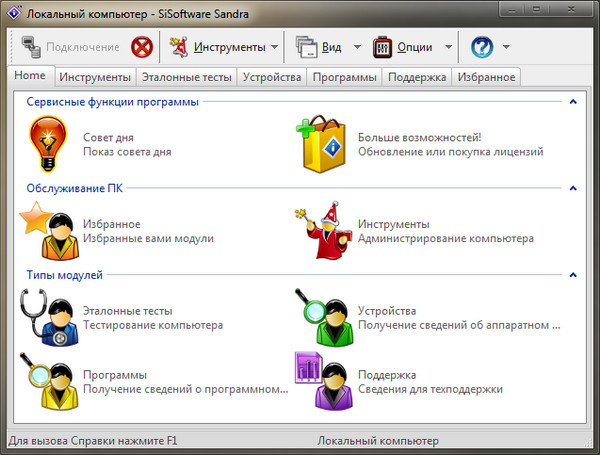Click the red stop icon in toolbar

143,47
